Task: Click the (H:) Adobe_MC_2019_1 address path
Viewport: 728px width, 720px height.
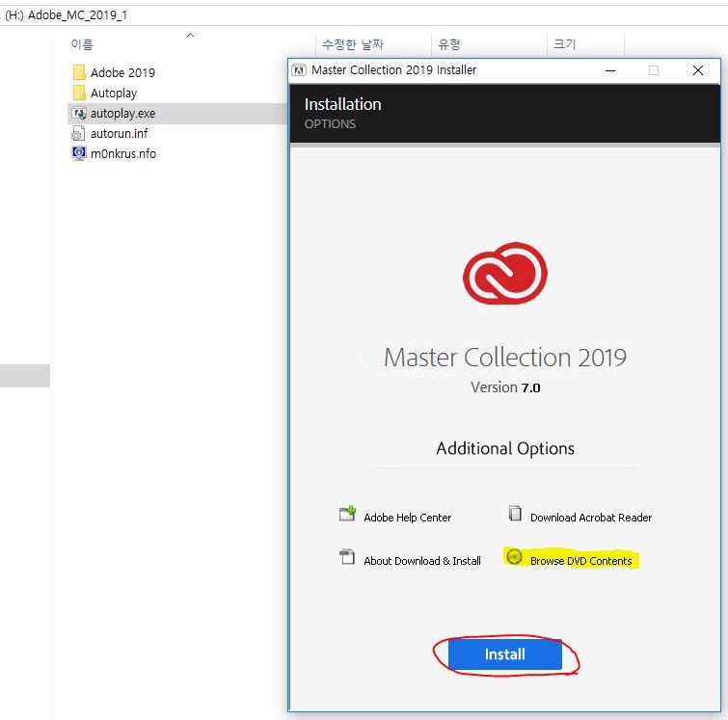Action: (66, 15)
